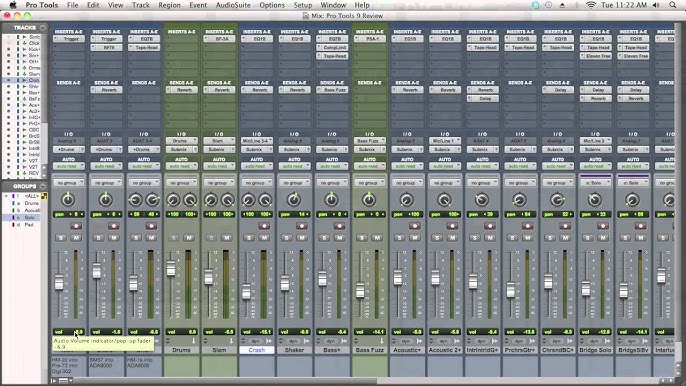686x386 pixels.
Task: Open the Slam track input selector
Action: (219, 141)
